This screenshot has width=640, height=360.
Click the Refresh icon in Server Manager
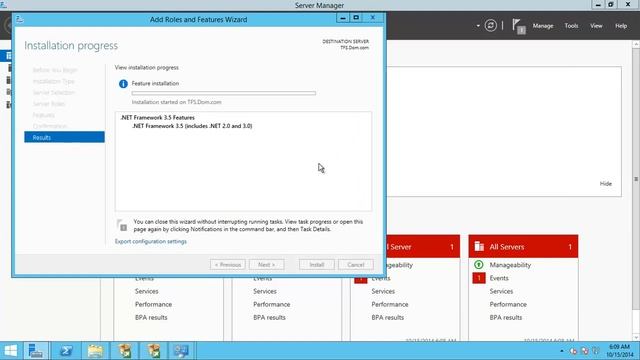coord(491,26)
